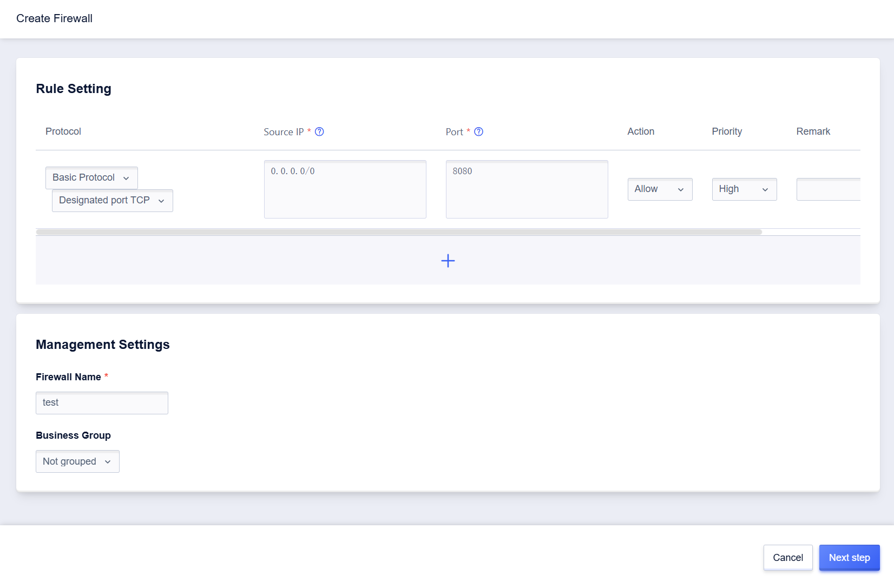Click the Firewall Name label
The image size is (894, 588).
(68, 377)
